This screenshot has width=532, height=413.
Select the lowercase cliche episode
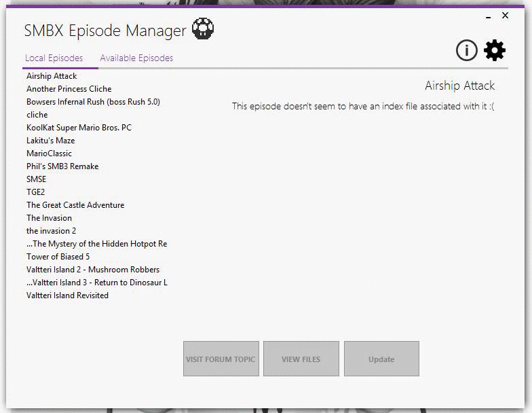37,115
